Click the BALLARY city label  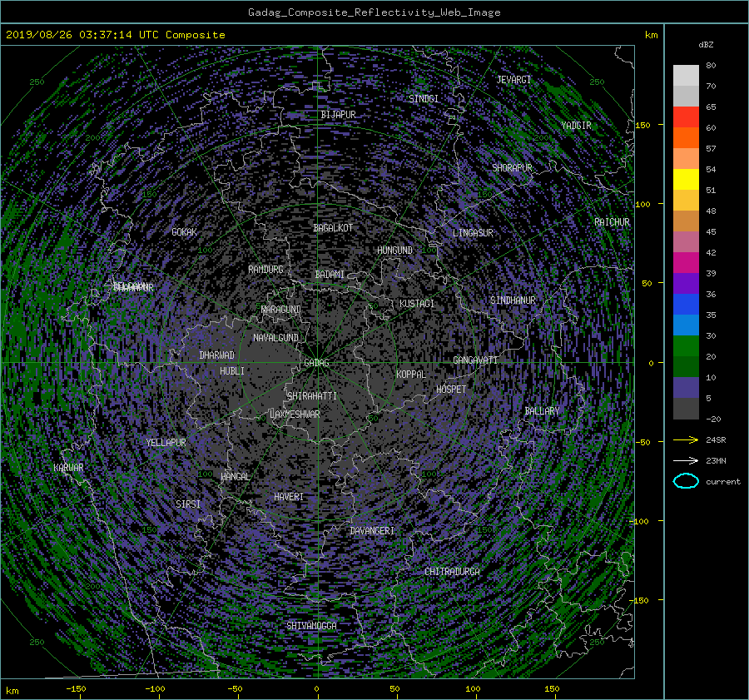(542, 411)
